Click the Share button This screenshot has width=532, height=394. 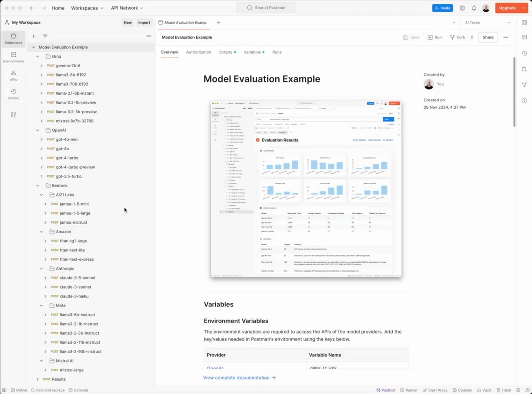pyautogui.click(x=488, y=37)
